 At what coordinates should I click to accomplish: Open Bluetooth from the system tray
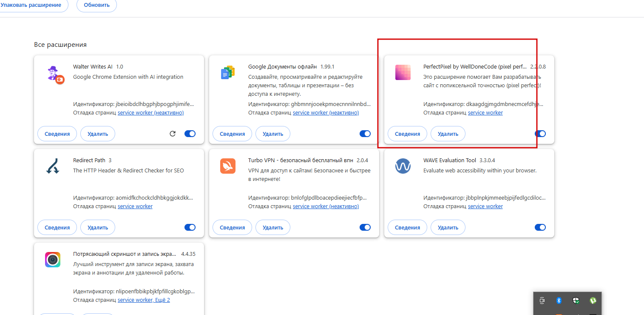click(559, 301)
